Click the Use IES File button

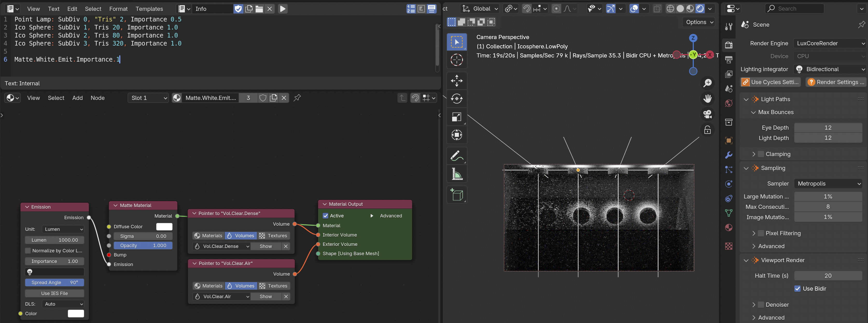point(54,293)
